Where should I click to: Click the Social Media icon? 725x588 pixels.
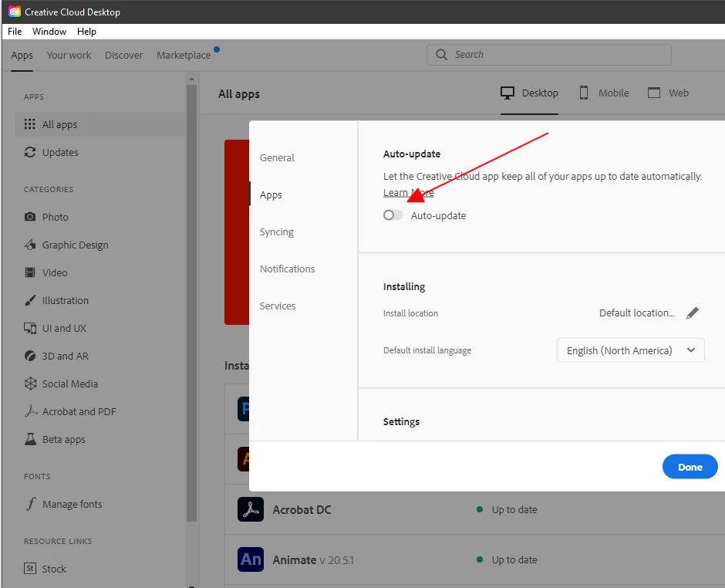pyautogui.click(x=31, y=384)
